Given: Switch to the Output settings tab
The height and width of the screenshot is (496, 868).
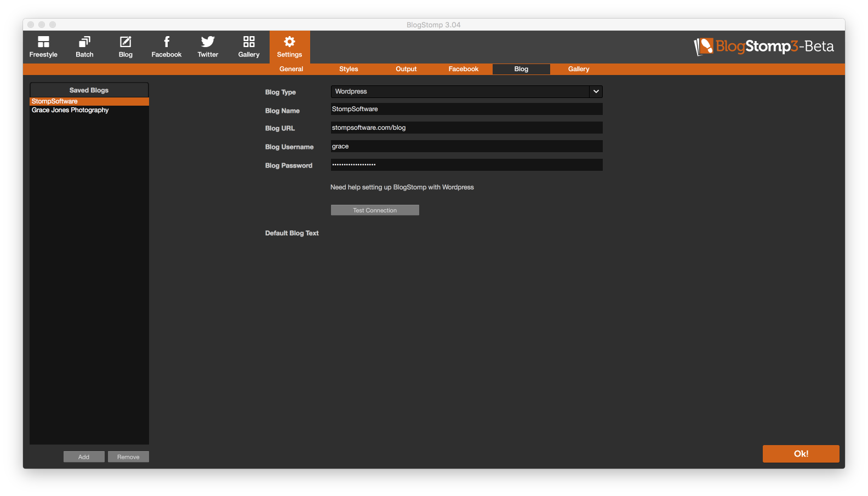Looking at the screenshot, I should point(406,69).
